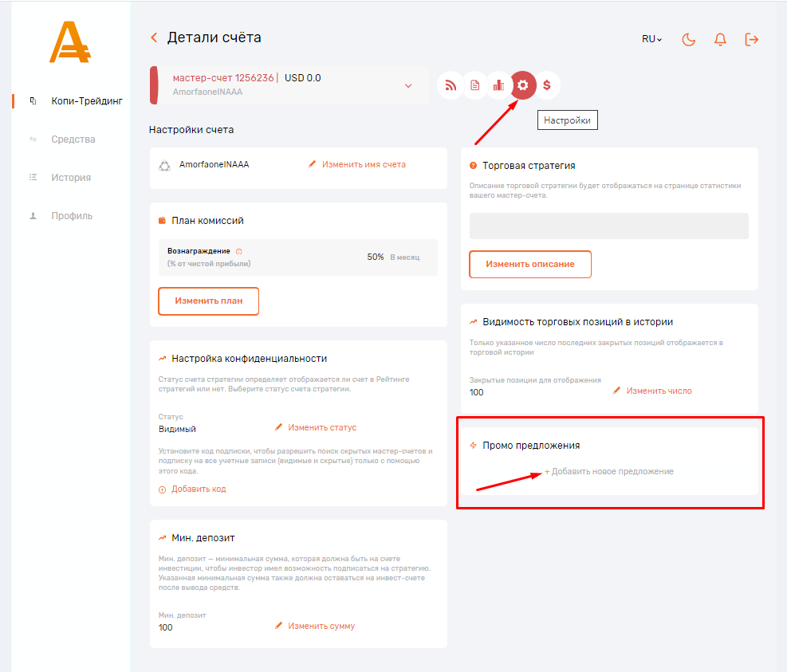The height and width of the screenshot is (672, 787).
Task: Click the Настройки gear icon
Action: click(x=523, y=85)
